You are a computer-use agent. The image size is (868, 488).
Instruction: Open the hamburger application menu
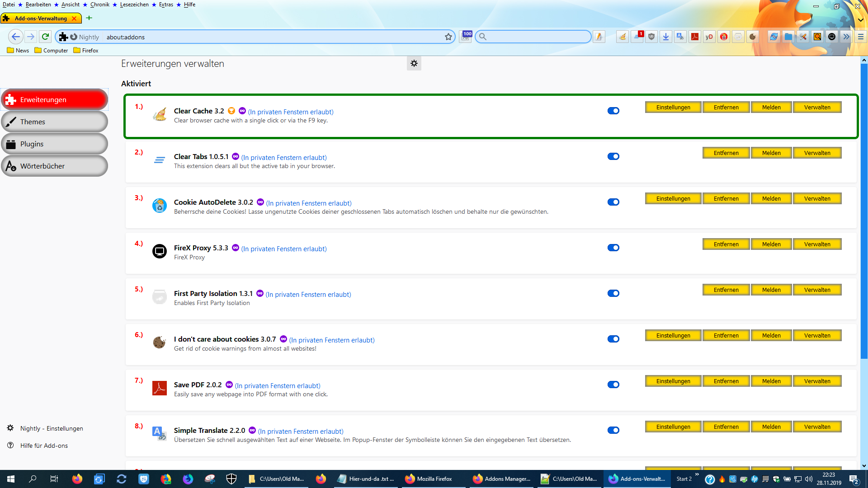pos(861,37)
